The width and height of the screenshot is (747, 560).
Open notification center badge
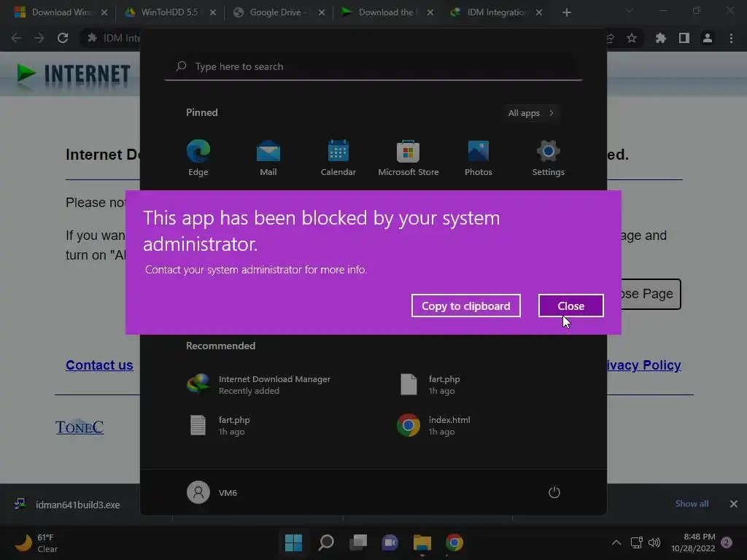(x=727, y=542)
